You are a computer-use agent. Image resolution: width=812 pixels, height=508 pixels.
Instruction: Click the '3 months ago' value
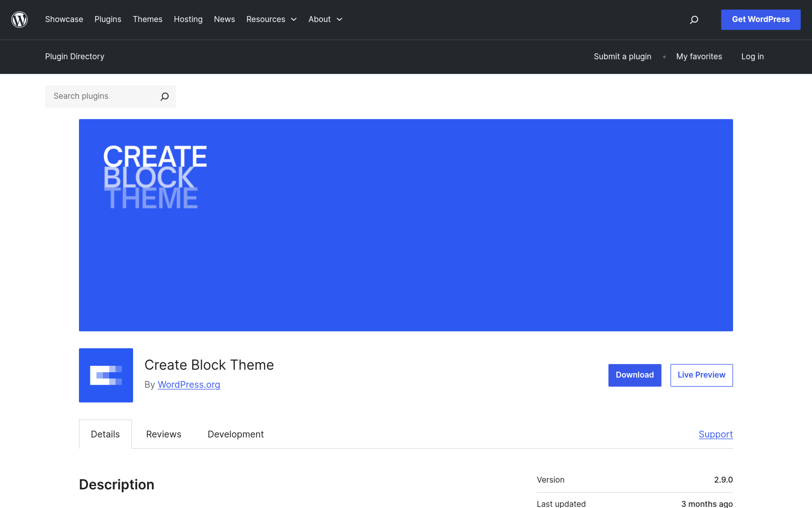(707, 504)
